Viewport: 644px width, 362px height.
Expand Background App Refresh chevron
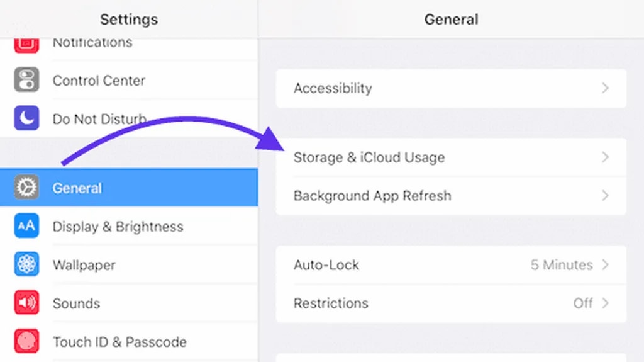pos(605,196)
